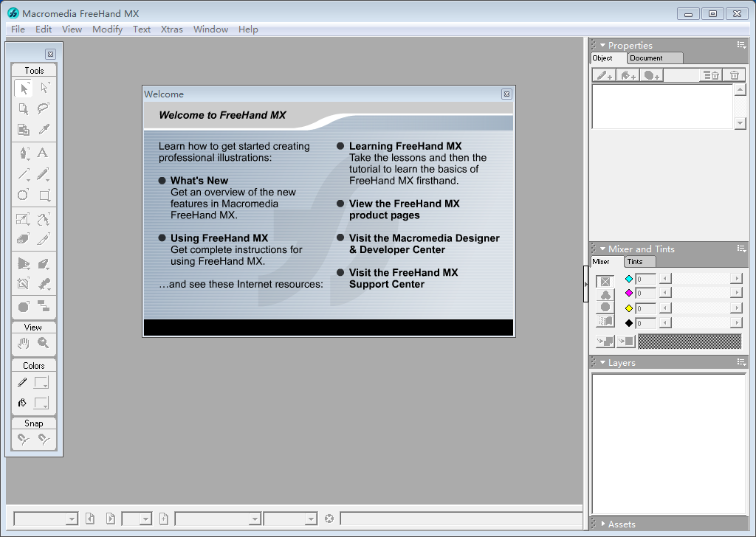
Task: Select the Text tool
Action: click(x=43, y=153)
